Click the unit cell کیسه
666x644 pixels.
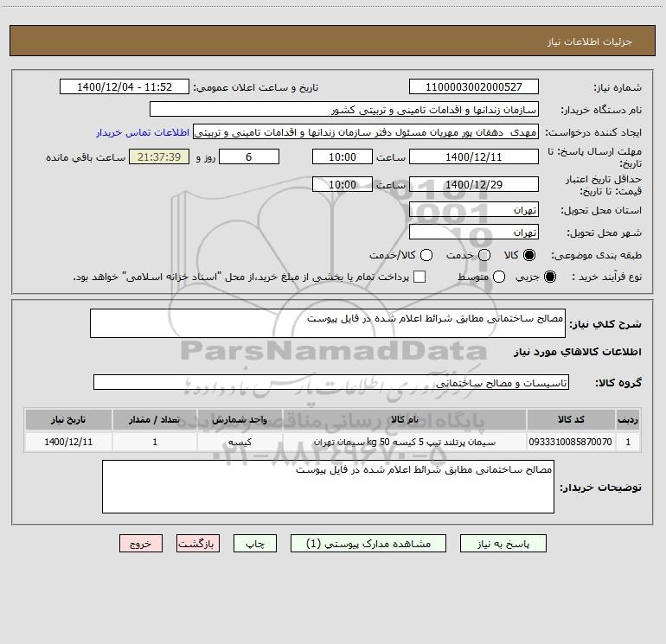click(x=240, y=442)
